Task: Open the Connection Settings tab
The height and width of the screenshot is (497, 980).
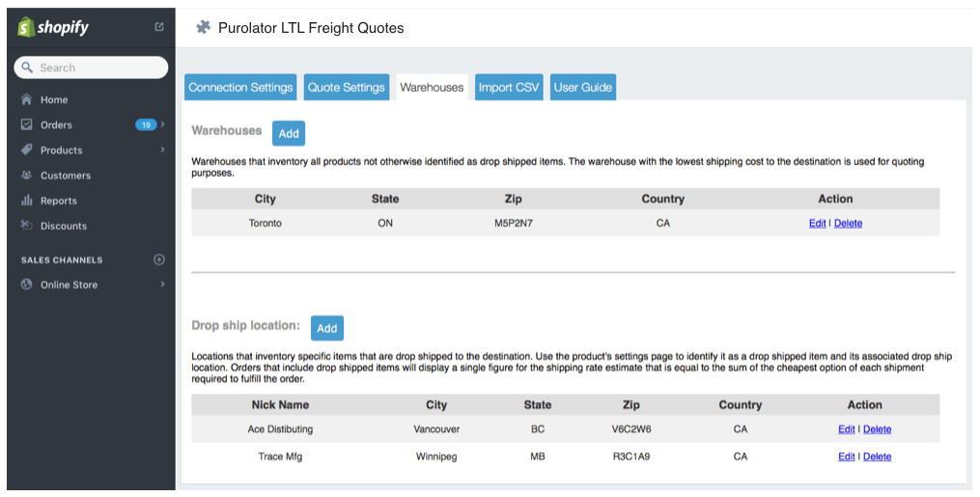Action: [x=240, y=88]
